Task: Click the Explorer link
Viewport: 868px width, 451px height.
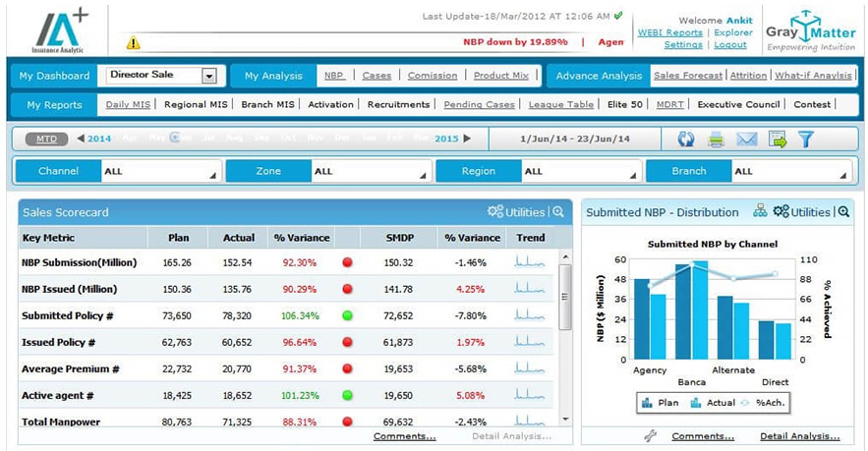Action: click(733, 32)
